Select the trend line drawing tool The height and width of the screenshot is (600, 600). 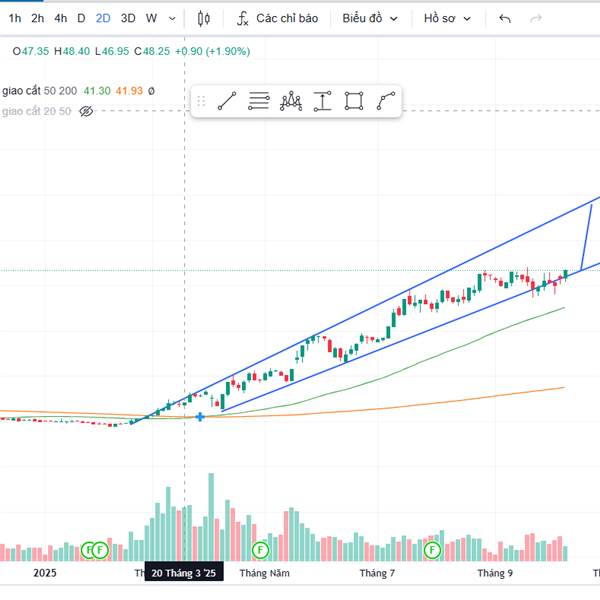(227, 101)
